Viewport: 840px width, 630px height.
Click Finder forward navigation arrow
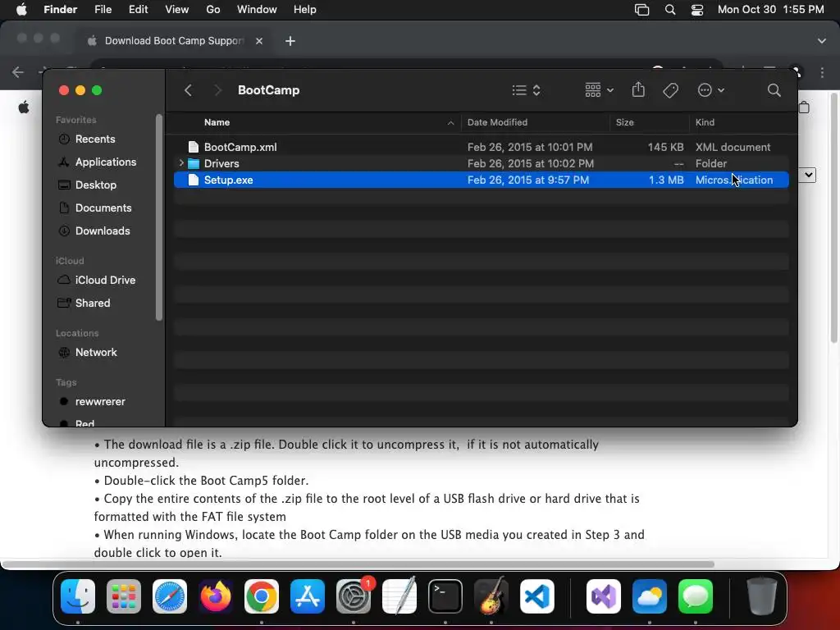[217, 90]
